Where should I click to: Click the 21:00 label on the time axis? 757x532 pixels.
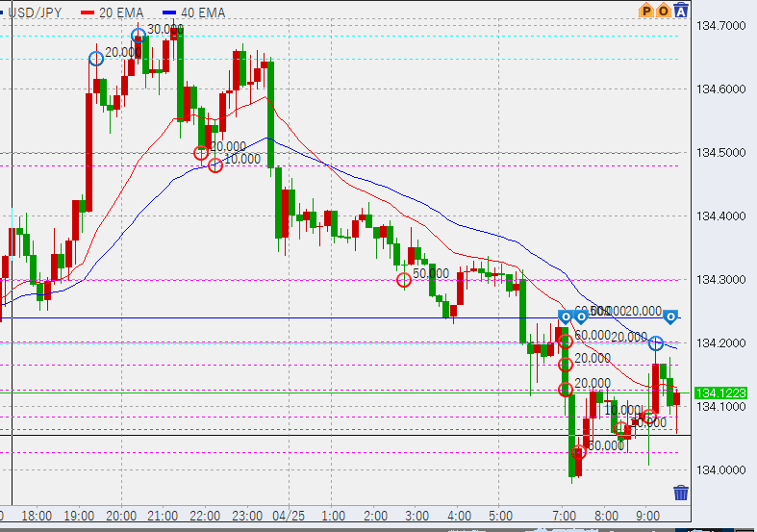(x=163, y=516)
